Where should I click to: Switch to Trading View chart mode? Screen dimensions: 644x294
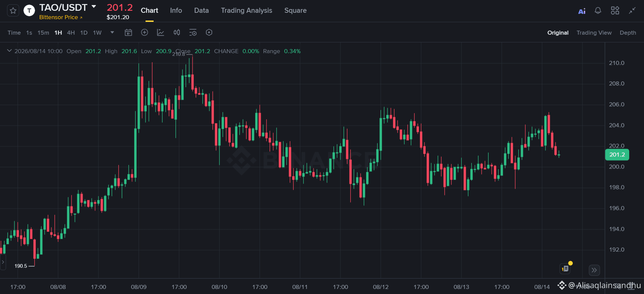point(594,33)
